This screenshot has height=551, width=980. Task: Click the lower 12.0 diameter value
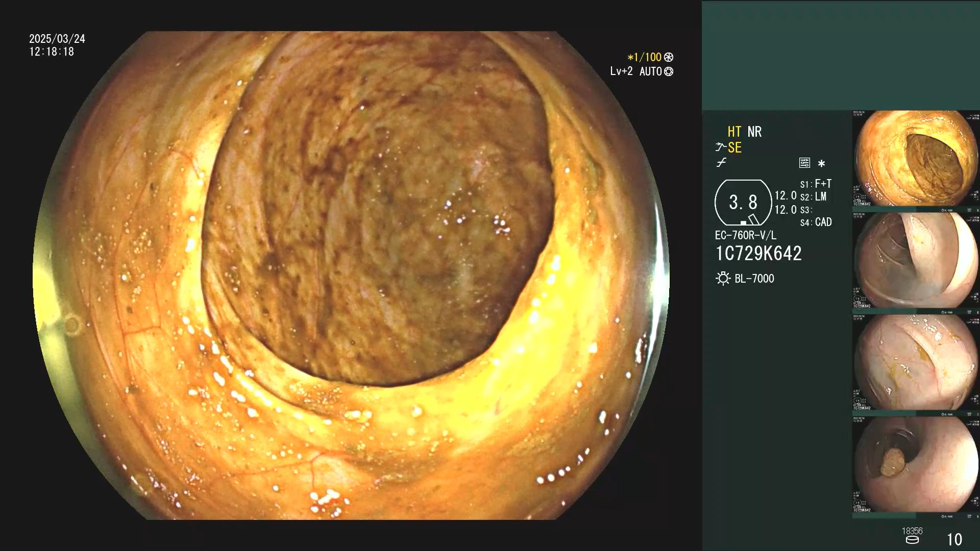click(x=786, y=210)
